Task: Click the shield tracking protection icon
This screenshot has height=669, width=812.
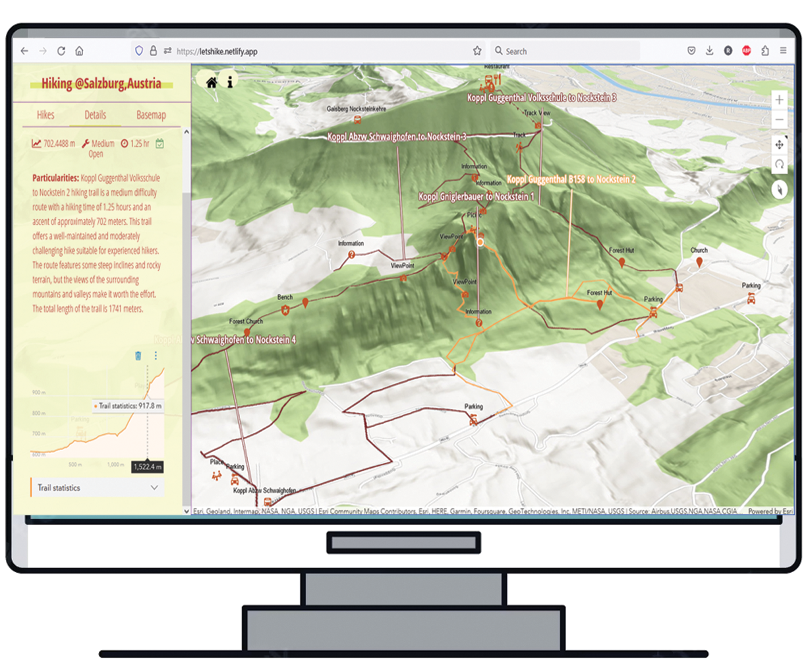Action: [139, 50]
